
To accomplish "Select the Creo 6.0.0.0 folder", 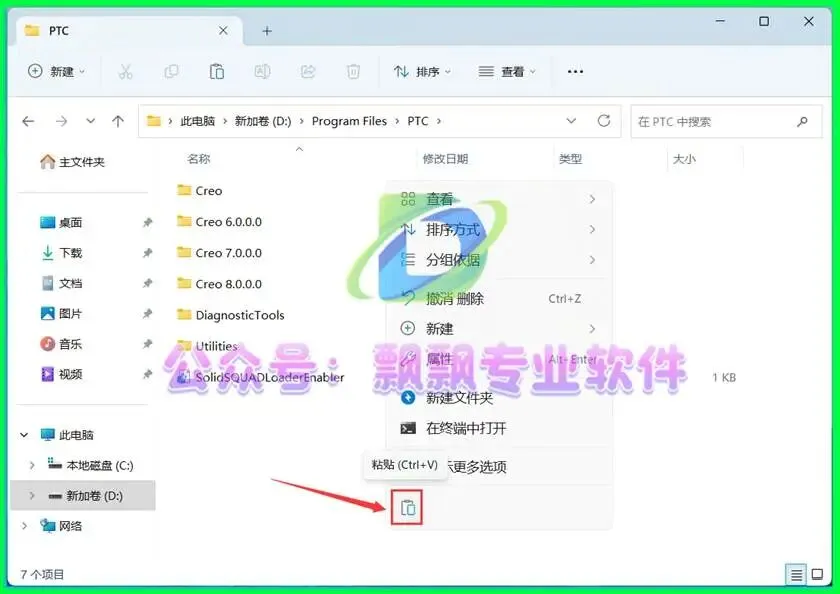I will click(219, 222).
